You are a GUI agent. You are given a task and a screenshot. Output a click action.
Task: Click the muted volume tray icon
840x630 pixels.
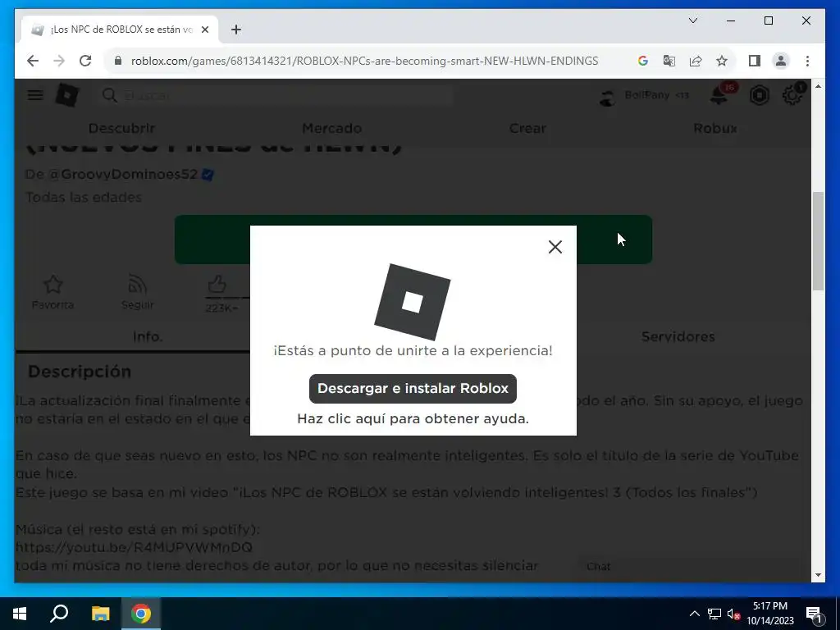point(733,614)
